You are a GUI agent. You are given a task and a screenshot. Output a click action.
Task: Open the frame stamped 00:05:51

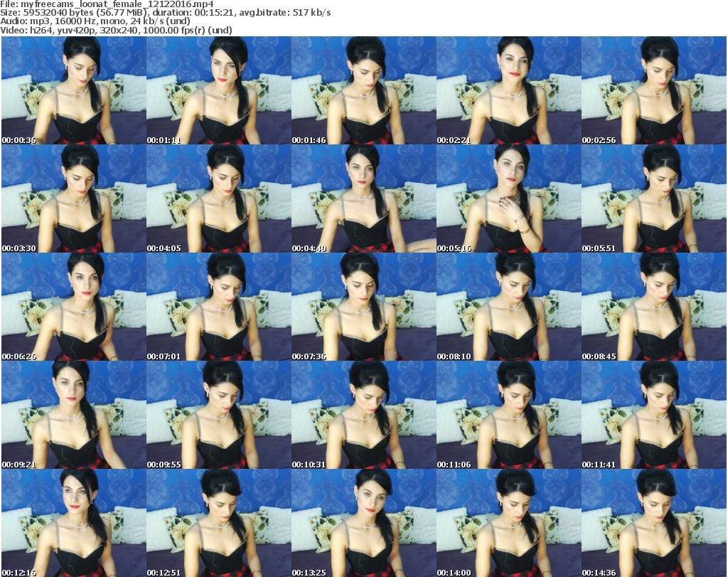654,198
